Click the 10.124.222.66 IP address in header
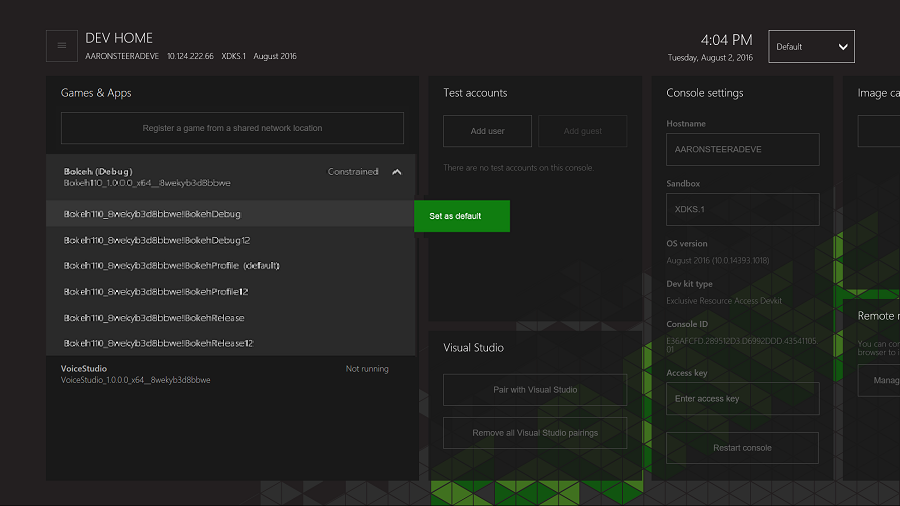The width and height of the screenshot is (900, 506). (x=190, y=56)
